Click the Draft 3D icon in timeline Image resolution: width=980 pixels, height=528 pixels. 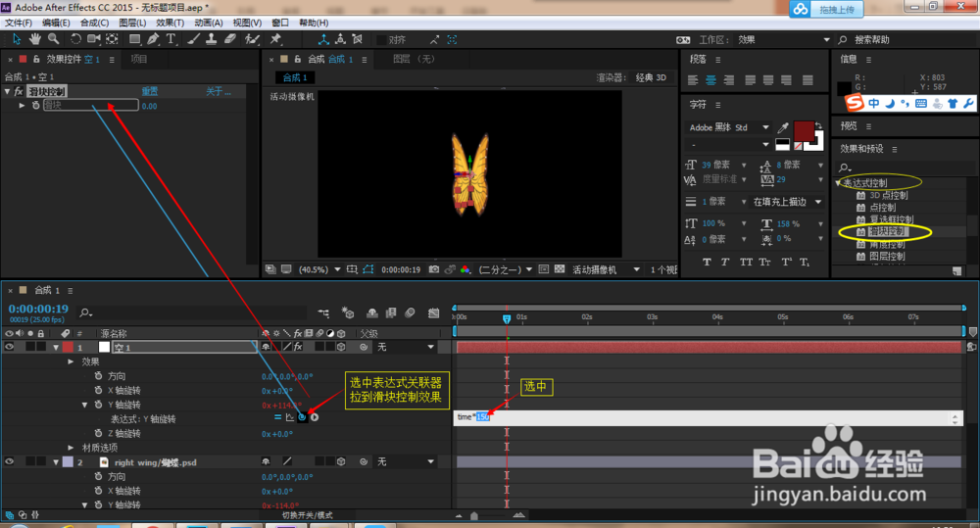(x=348, y=313)
